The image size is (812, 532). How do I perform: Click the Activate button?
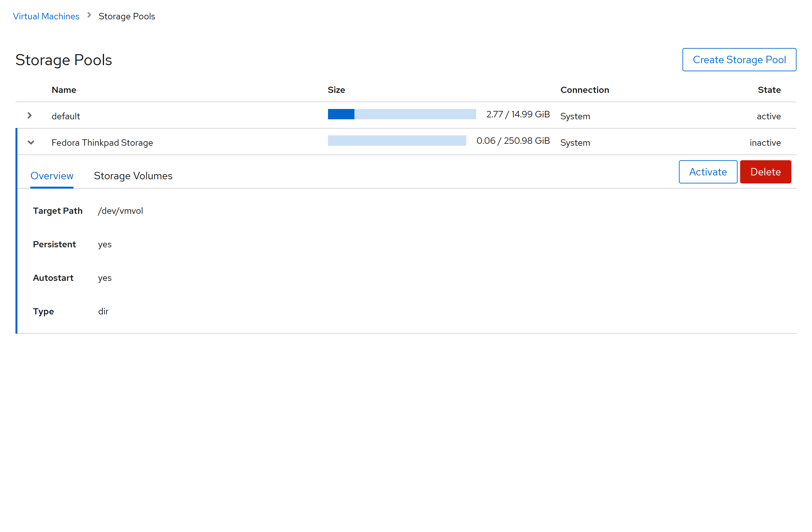pos(708,172)
